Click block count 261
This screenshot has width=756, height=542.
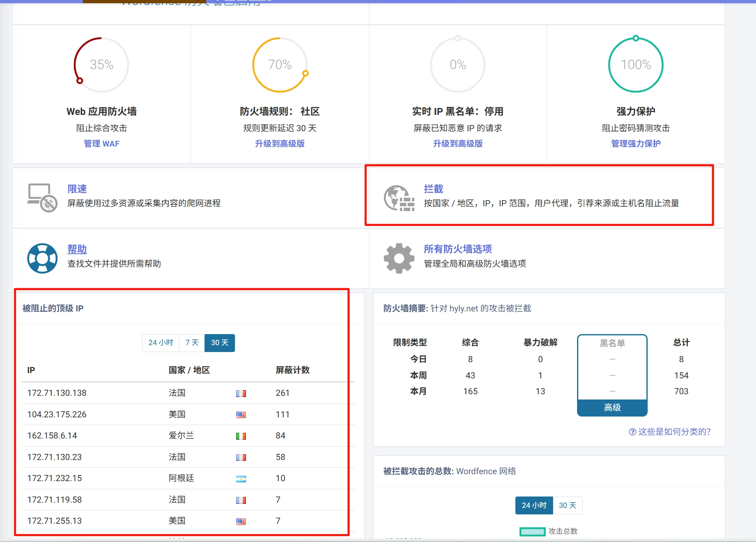coord(282,393)
